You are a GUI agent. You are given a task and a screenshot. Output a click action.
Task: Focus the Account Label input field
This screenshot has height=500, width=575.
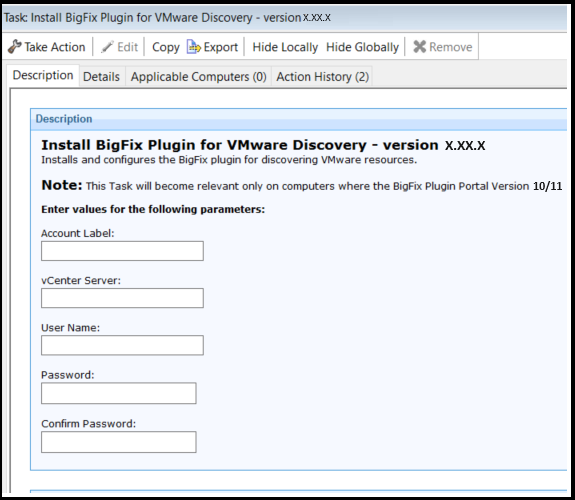[x=122, y=251]
